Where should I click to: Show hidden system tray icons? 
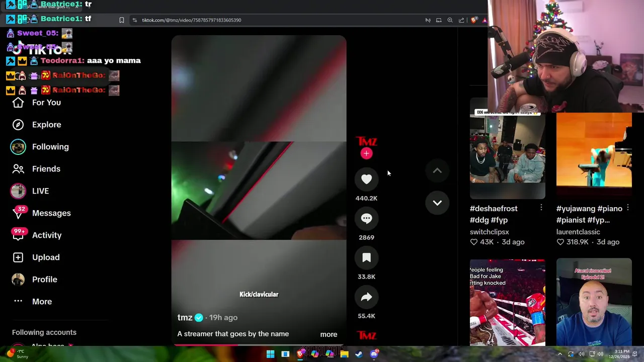560,354
